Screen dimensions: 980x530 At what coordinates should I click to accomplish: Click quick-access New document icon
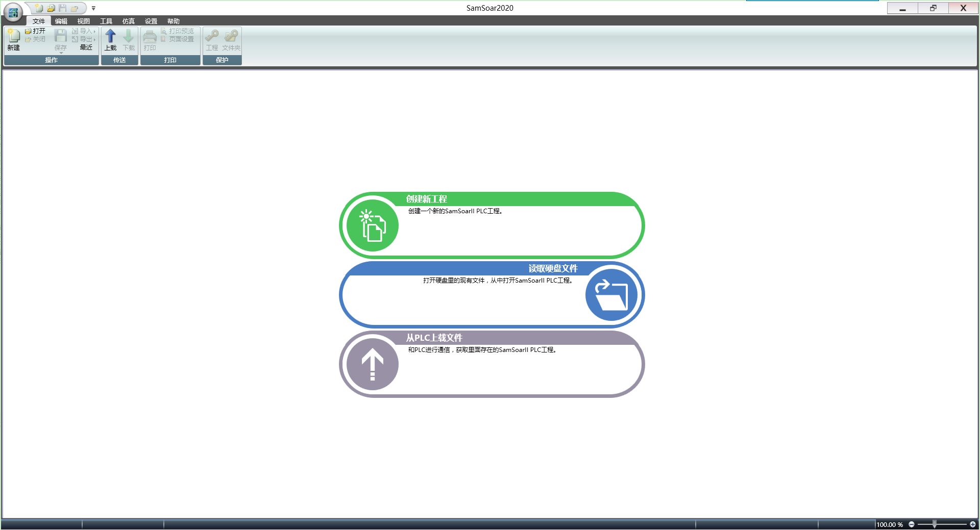(x=39, y=8)
